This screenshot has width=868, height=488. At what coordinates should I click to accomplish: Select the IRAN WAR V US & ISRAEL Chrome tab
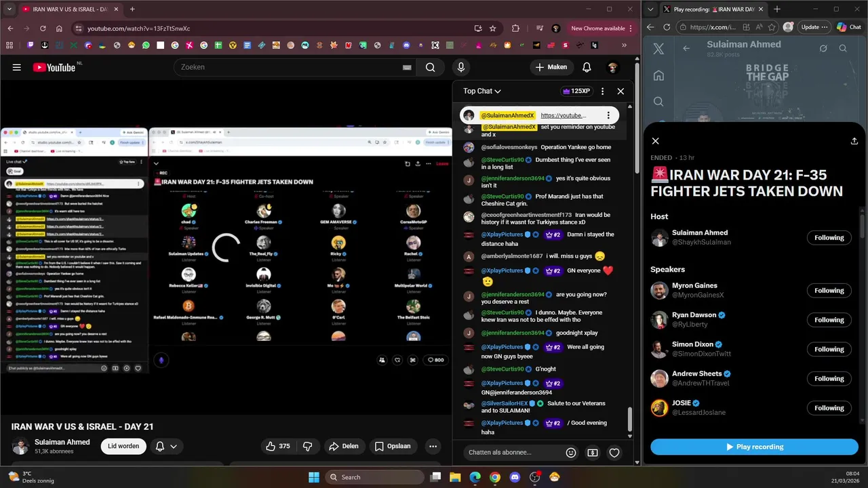70,9
